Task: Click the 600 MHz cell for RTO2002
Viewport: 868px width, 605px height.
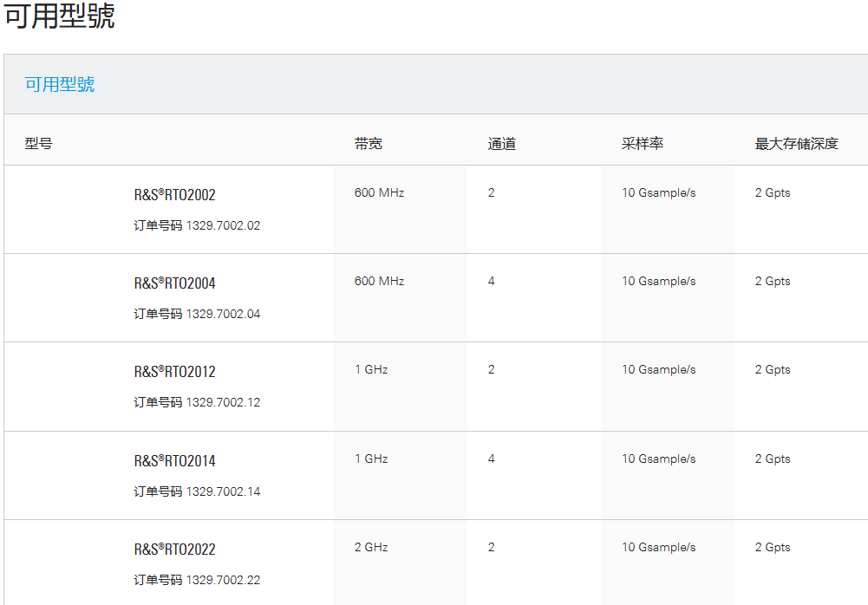Action: coord(379,192)
